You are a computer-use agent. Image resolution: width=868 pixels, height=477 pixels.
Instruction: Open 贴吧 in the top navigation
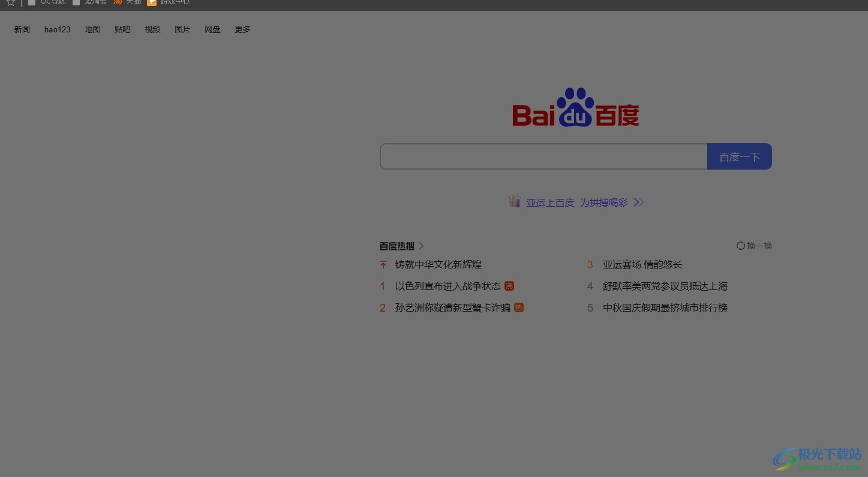(x=122, y=29)
